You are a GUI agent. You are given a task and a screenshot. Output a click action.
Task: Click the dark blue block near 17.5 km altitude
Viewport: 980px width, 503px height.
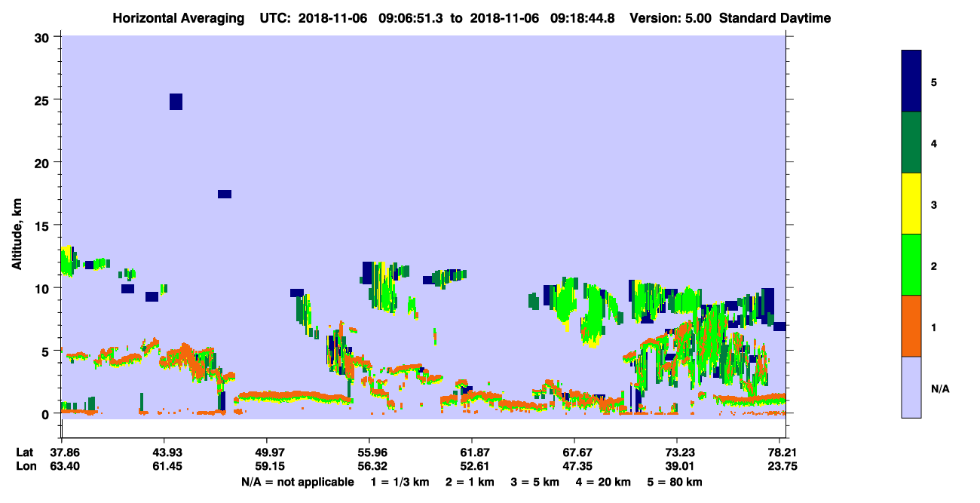(225, 194)
